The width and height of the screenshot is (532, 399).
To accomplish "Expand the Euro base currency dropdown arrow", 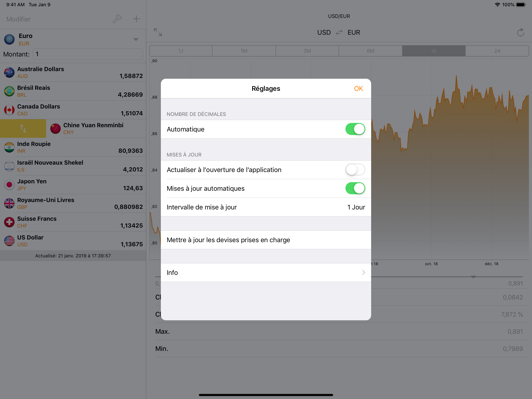I will 136,39.
